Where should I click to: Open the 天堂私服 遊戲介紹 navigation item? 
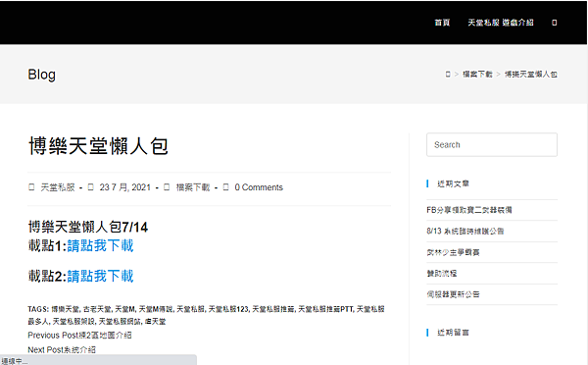(500, 23)
